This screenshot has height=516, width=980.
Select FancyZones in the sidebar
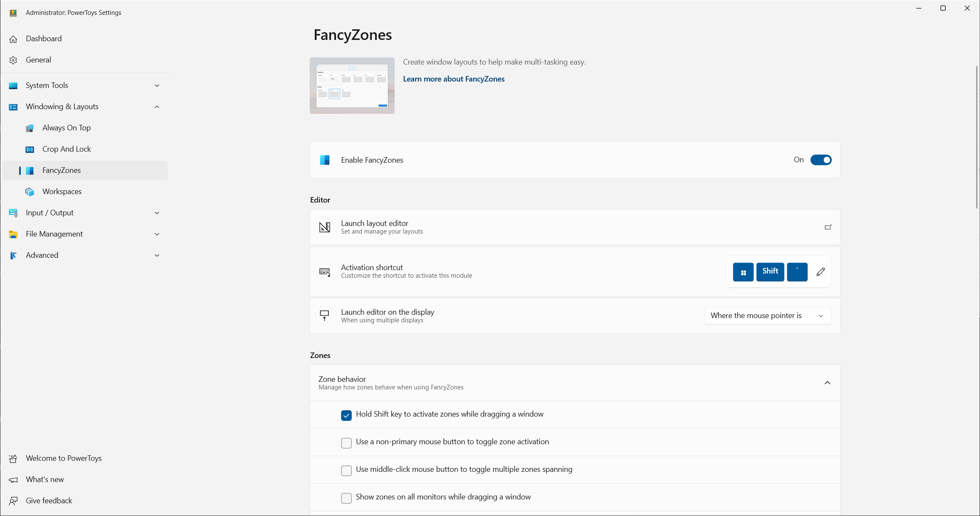(x=62, y=170)
